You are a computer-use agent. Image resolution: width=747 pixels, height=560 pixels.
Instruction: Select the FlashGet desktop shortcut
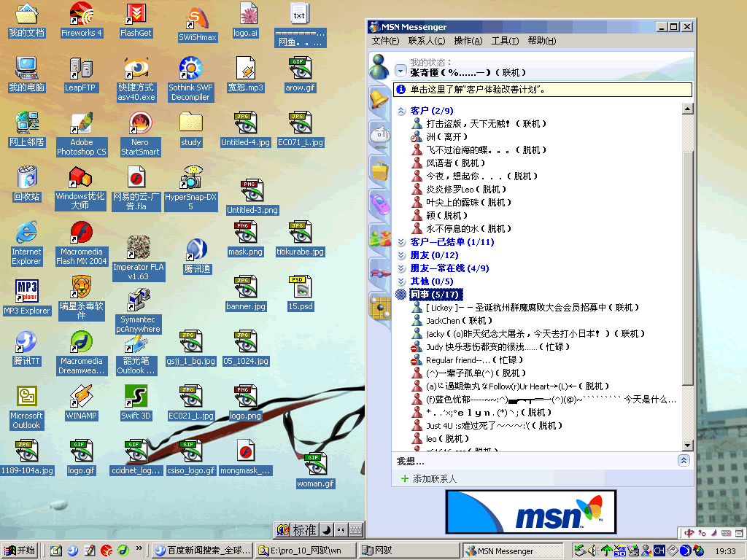pos(136,20)
